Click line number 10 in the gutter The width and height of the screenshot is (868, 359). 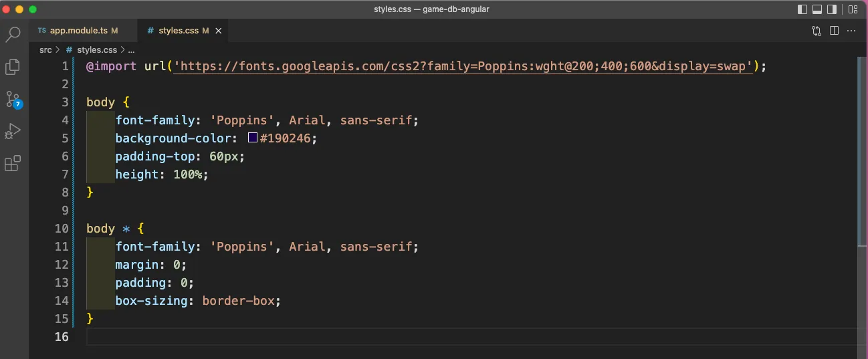(x=62, y=229)
